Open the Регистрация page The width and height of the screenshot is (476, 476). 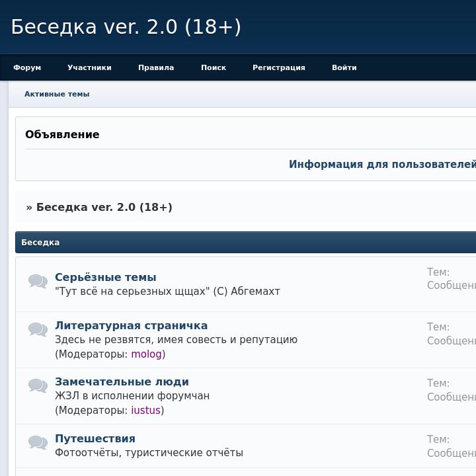[x=279, y=67]
